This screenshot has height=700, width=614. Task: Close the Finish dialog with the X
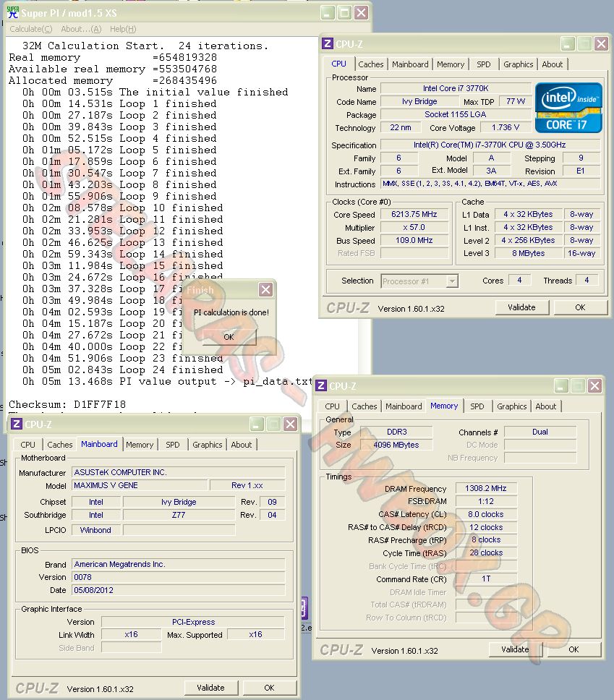265,290
